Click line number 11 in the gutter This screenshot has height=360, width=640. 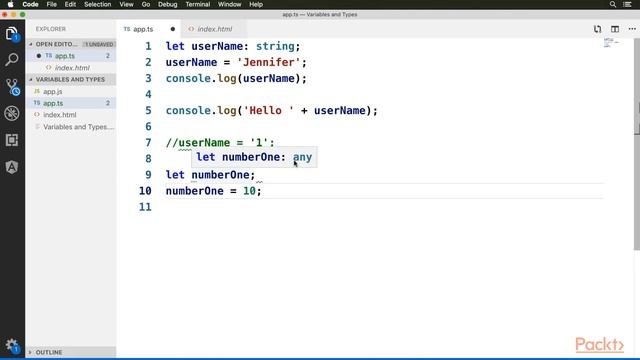point(145,207)
